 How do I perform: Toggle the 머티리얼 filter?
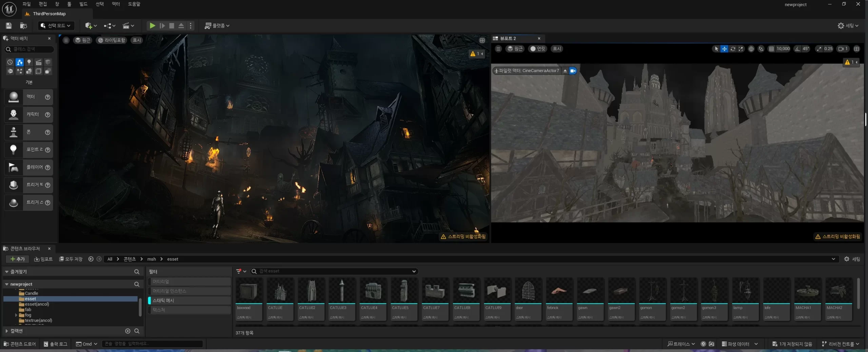point(189,281)
